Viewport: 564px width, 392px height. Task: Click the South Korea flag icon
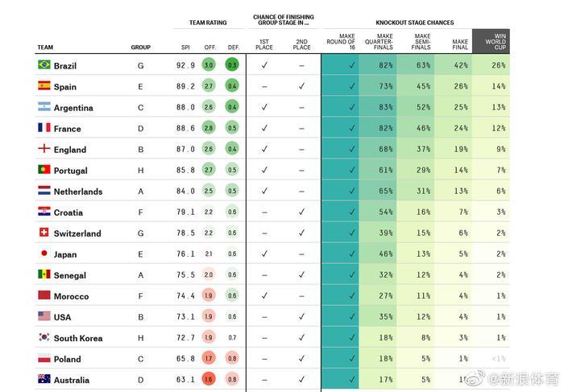[44, 336]
